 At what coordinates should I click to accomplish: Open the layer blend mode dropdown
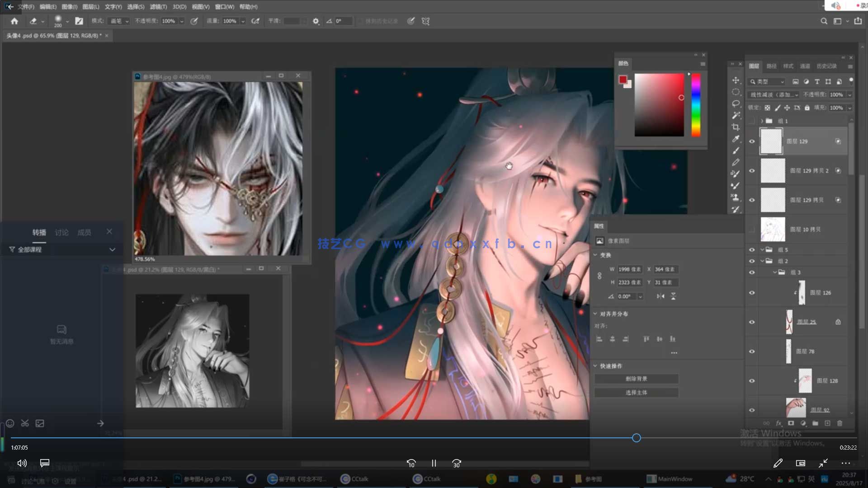(774, 95)
